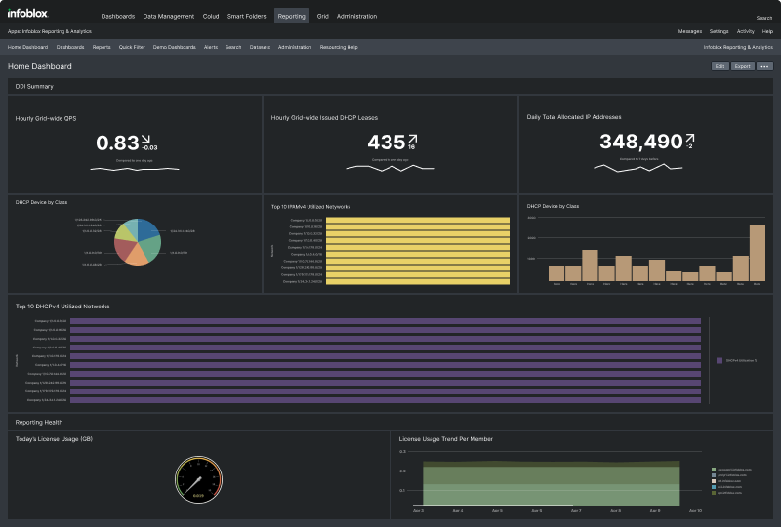This screenshot has height=532, width=781.
Task: Click the tallest bar in DHCP bar chart
Action: (x=757, y=253)
